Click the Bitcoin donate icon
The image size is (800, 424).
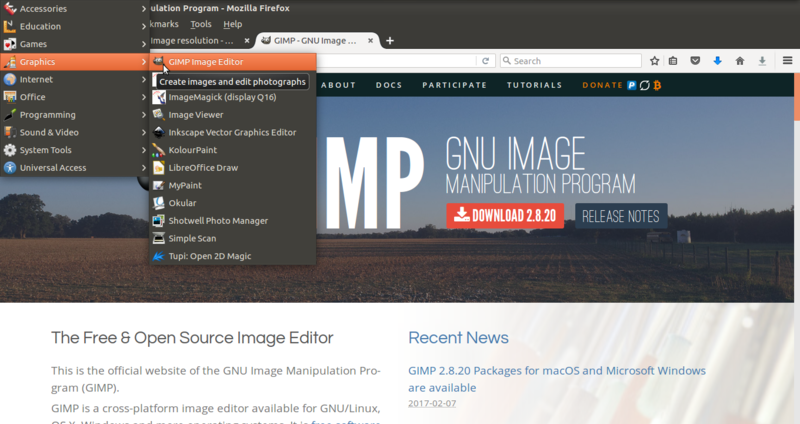[657, 85]
